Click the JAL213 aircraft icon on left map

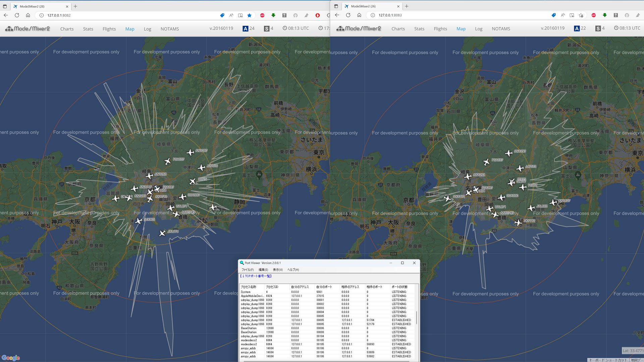tap(162, 233)
